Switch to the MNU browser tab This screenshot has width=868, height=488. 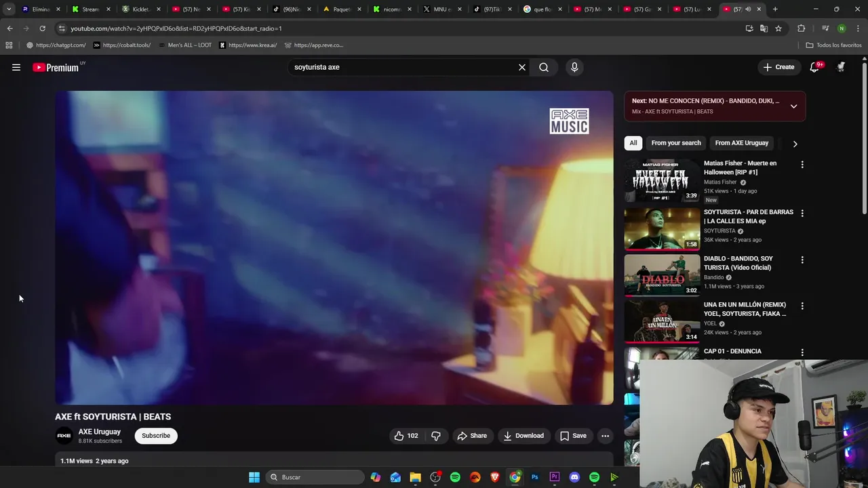pyautogui.click(x=441, y=9)
